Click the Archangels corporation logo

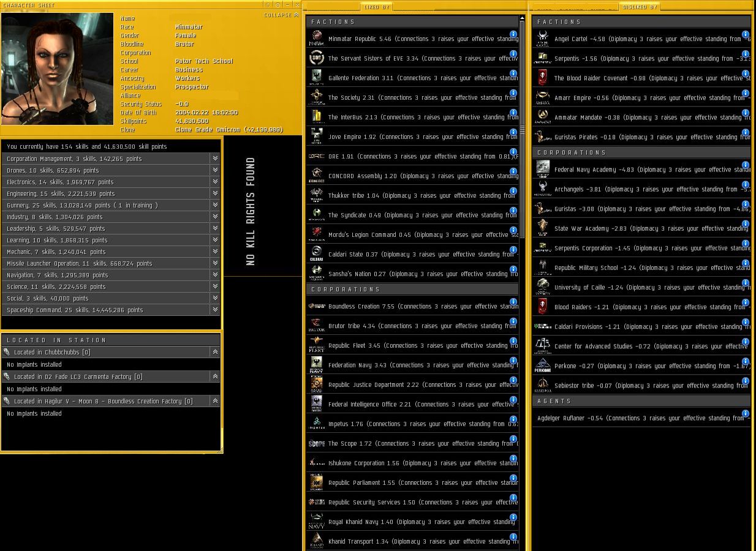[x=542, y=189]
